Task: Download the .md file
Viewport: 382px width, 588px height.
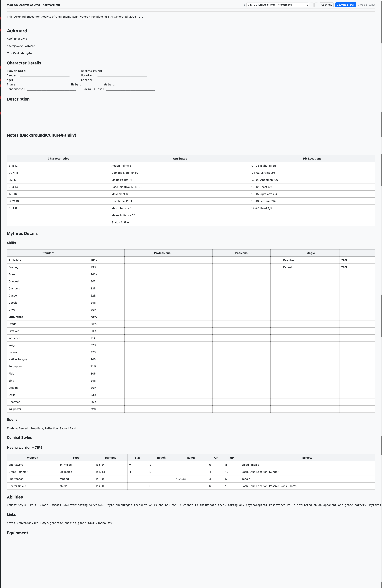Action: 345,5
